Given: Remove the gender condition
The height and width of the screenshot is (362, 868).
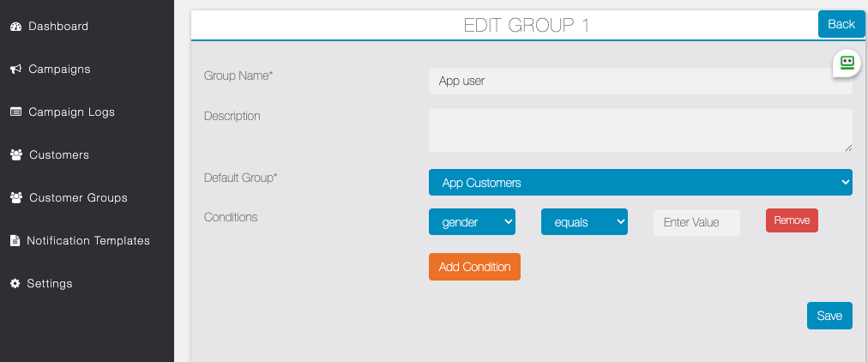Looking at the screenshot, I should pos(792,220).
